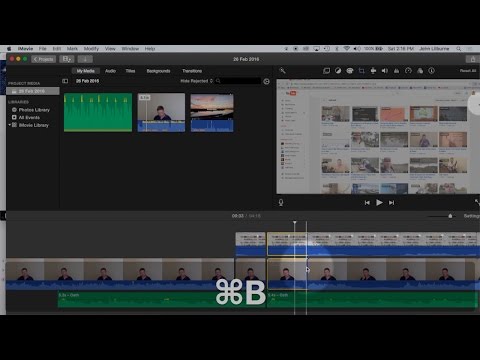Open noise reduction and equalizer icon
This screenshot has height=360, width=480.
[396, 71]
